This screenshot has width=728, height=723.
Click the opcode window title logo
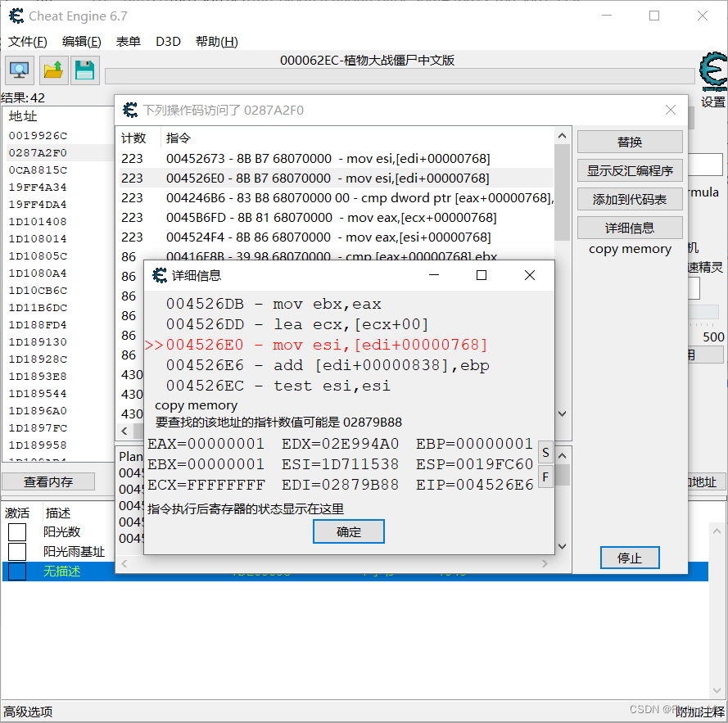[130, 110]
